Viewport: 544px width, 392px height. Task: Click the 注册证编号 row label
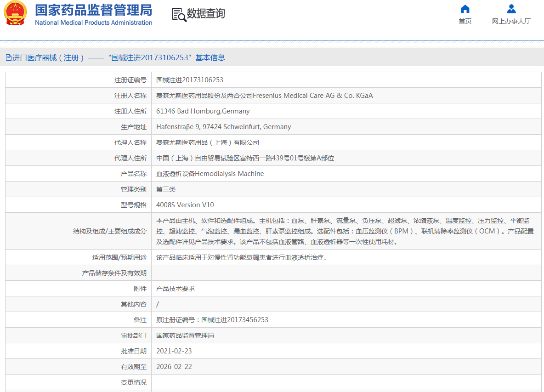click(x=130, y=80)
